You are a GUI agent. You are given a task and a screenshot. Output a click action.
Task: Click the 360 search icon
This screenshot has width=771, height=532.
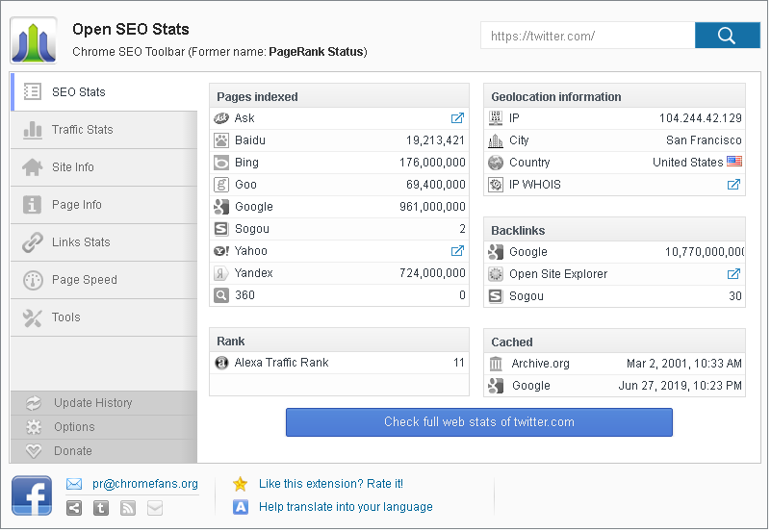(221, 295)
